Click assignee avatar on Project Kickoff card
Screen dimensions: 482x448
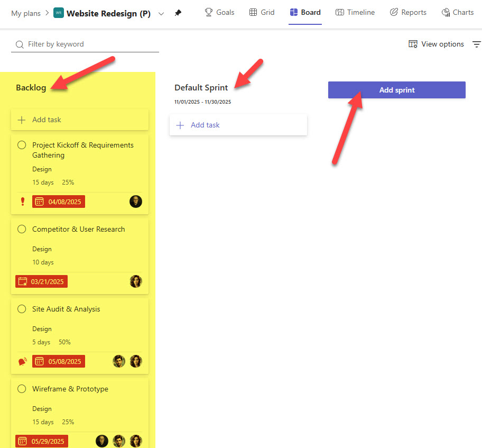(x=135, y=202)
